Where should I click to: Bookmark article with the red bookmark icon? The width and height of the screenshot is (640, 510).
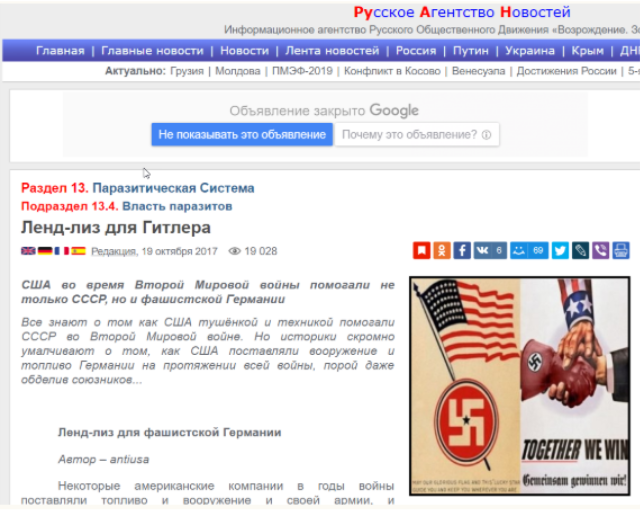click(422, 251)
